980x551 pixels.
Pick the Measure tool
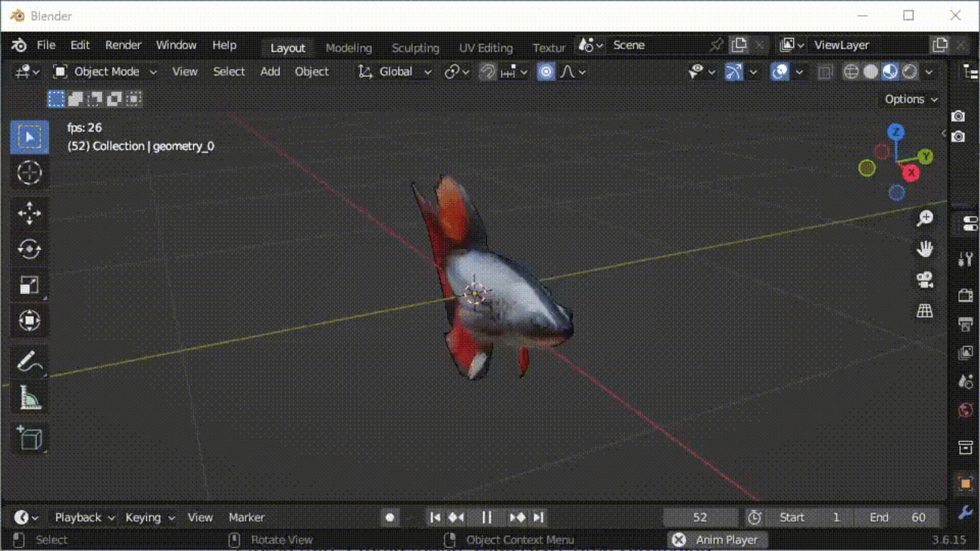pos(29,397)
